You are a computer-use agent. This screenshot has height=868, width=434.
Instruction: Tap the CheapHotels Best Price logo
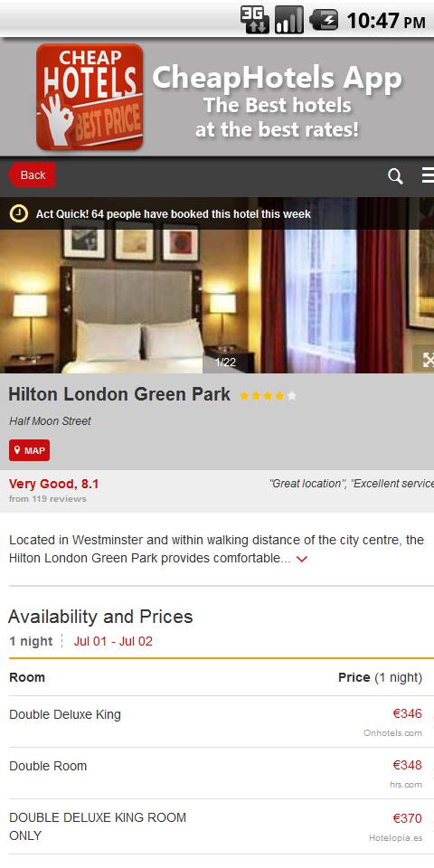tap(90, 97)
